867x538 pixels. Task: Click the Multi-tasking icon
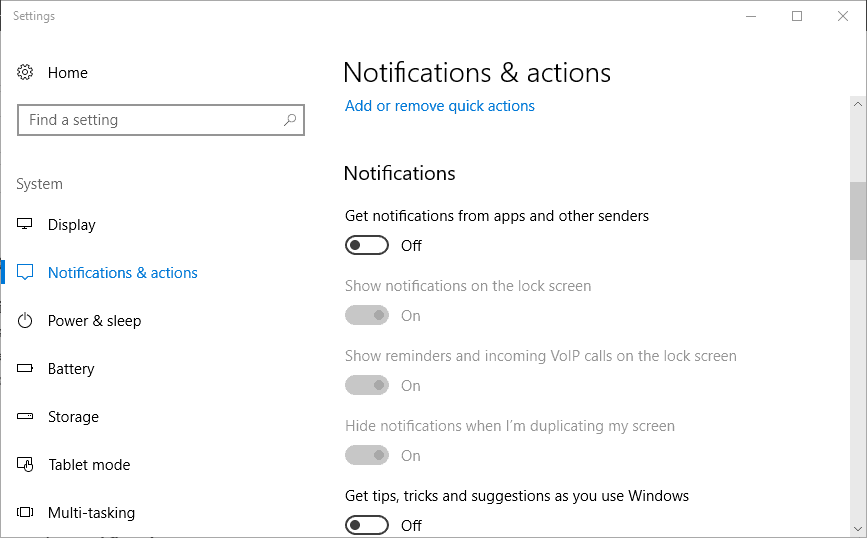click(25, 512)
